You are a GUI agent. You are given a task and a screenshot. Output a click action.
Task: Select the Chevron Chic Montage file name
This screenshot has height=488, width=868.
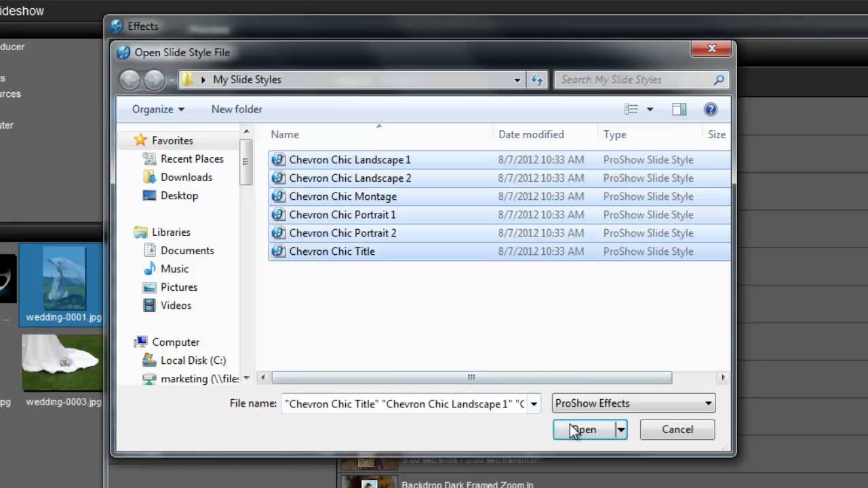[342, 197]
